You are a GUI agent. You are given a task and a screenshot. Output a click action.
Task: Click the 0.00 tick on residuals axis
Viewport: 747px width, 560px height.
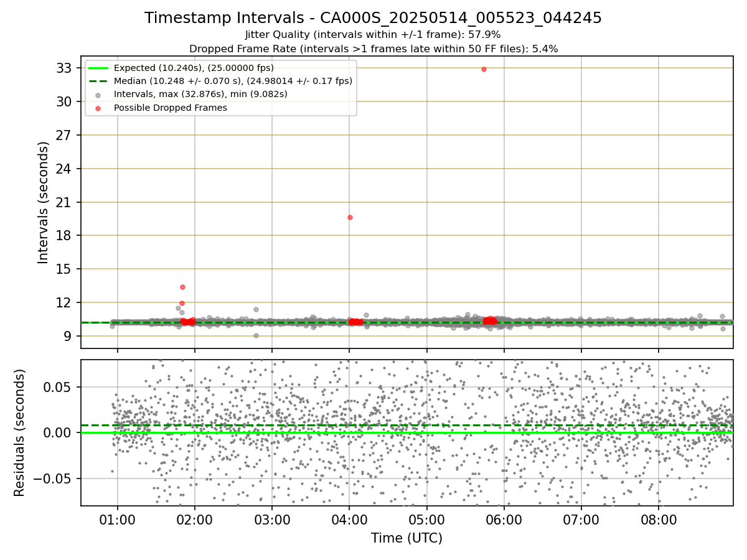click(x=59, y=432)
